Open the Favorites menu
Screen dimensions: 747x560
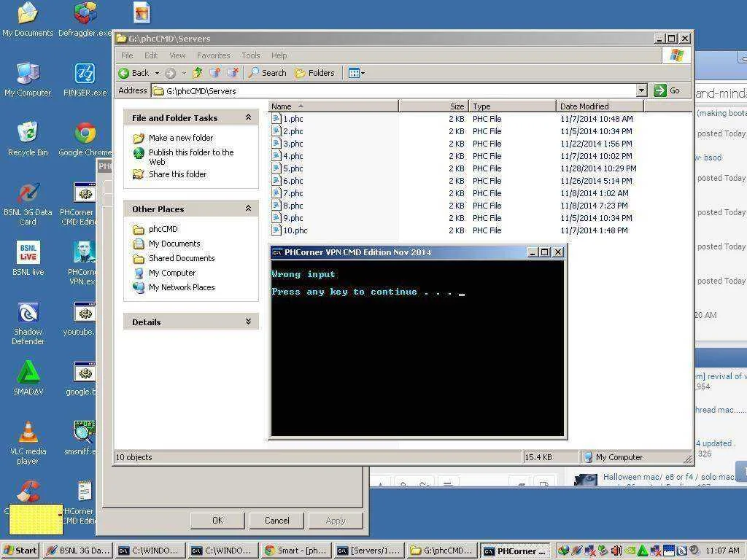click(214, 55)
